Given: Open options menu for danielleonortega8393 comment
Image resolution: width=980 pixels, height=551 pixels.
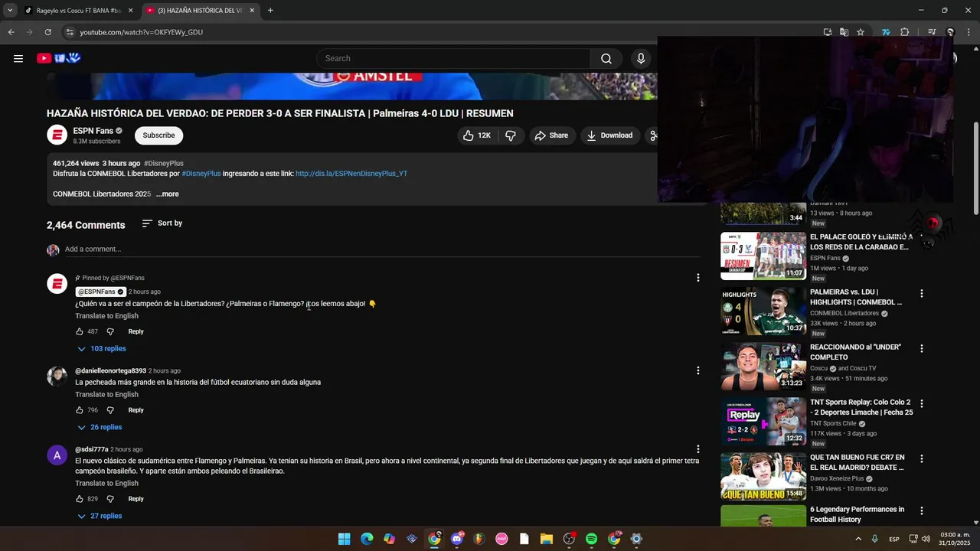Looking at the screenshot, I should [x=697, y=370].
